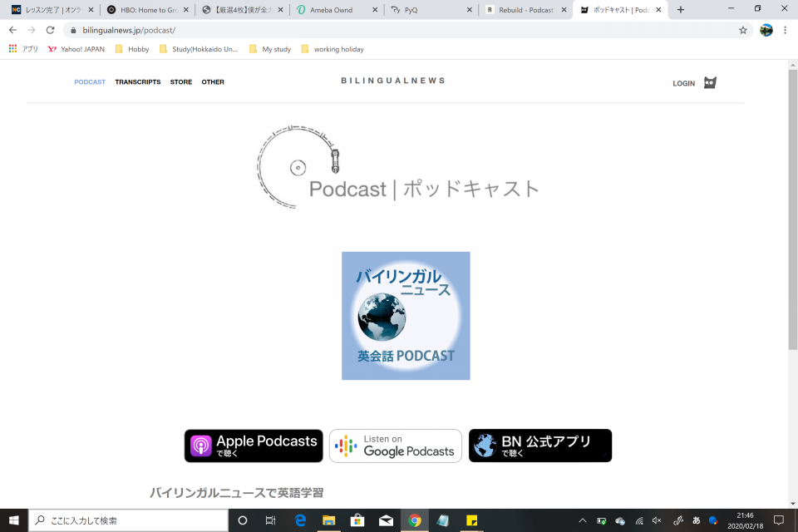Open the Action Center notifications icon

point(779,520)
